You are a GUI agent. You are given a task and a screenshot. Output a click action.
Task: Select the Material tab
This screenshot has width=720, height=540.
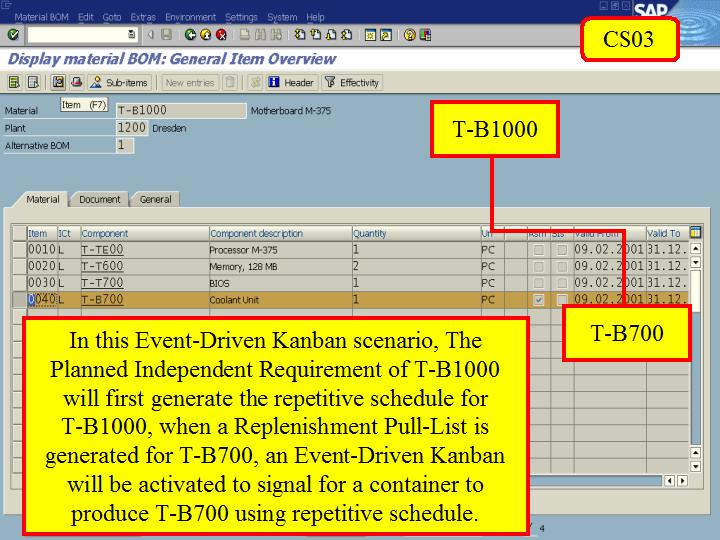[42, 199]
